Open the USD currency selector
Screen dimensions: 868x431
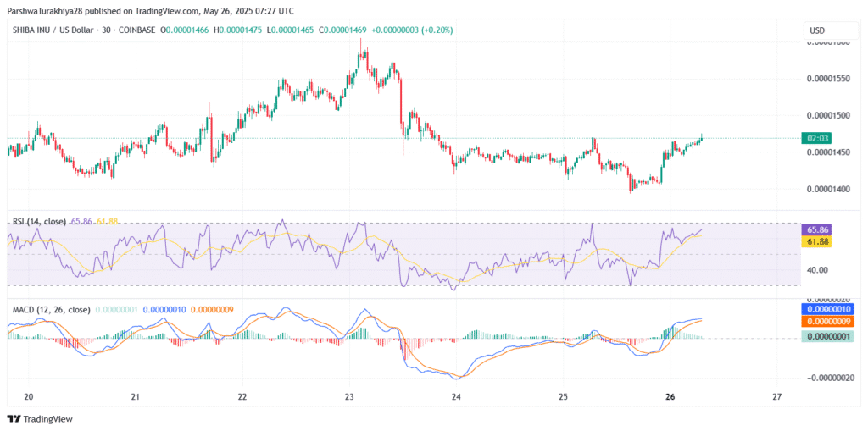point(817,30)
